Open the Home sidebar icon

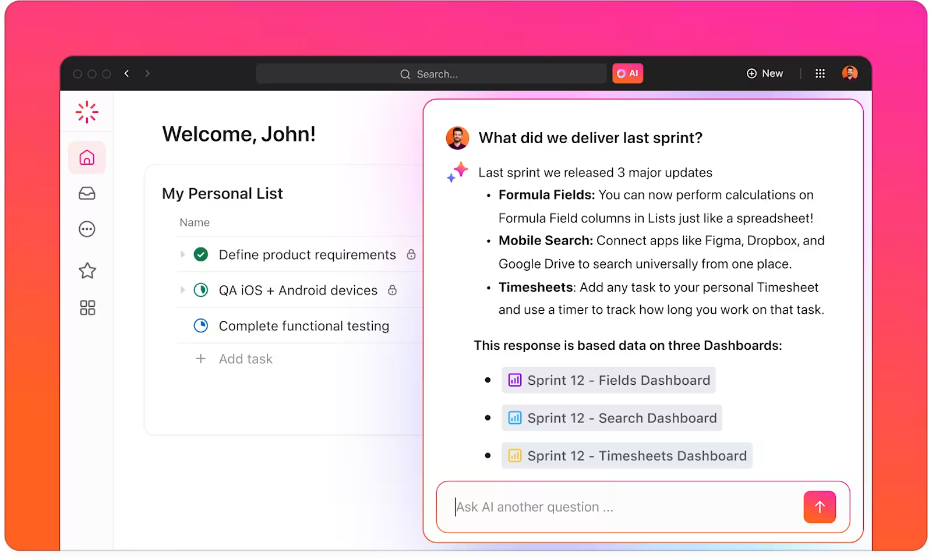point(87,157)
